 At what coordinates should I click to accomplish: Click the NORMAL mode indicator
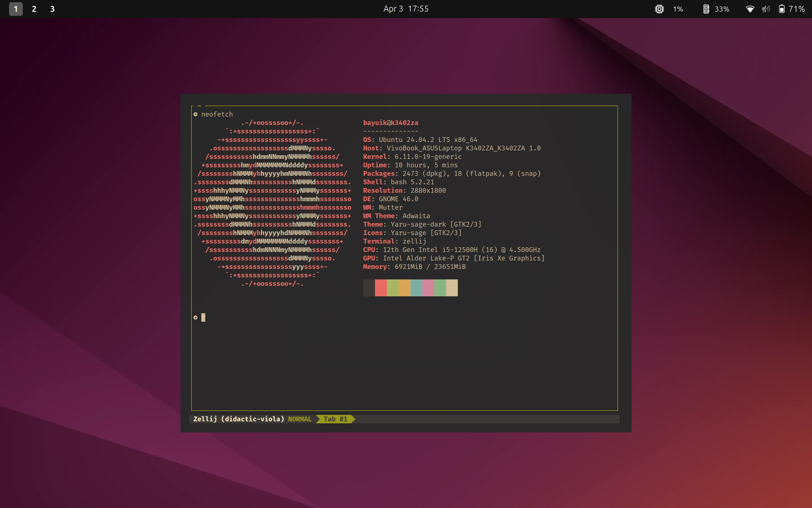point(300,419)
